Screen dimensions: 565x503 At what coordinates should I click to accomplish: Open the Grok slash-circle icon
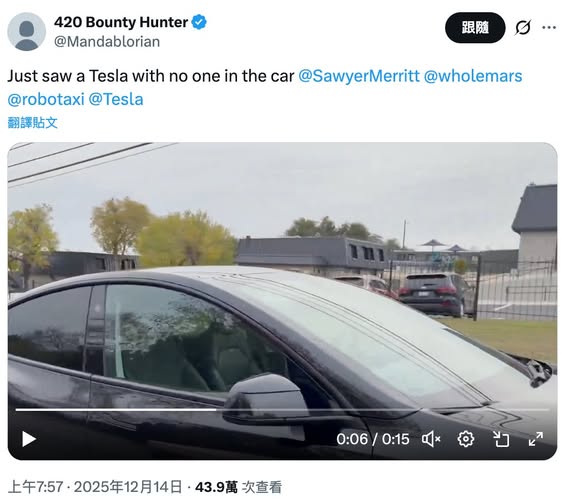523,27
